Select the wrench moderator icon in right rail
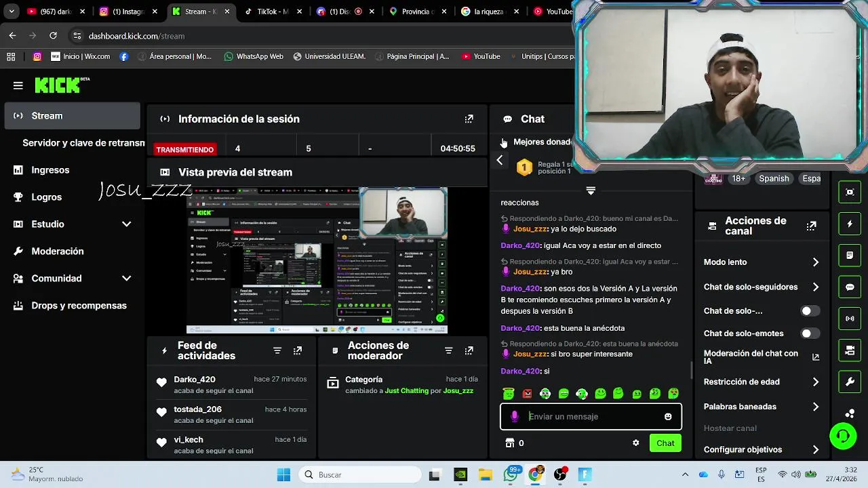Screen dimensions: 868x488 pos(850,382)
